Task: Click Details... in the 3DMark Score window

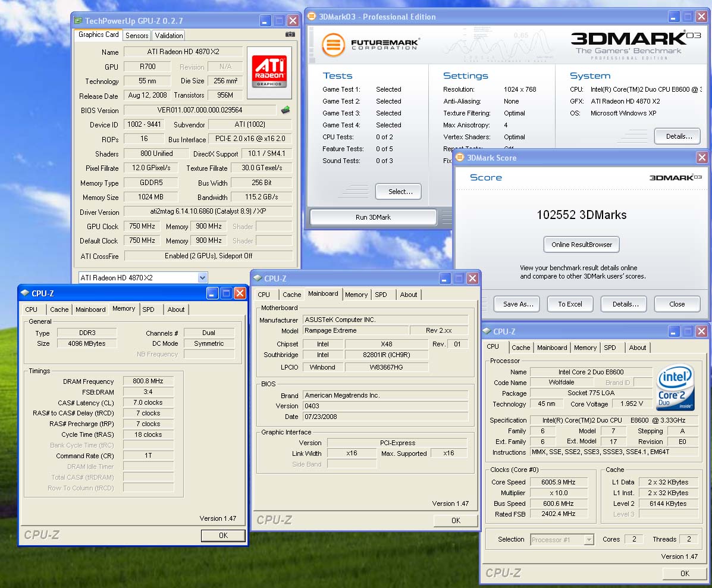Action: coord(625,304)
